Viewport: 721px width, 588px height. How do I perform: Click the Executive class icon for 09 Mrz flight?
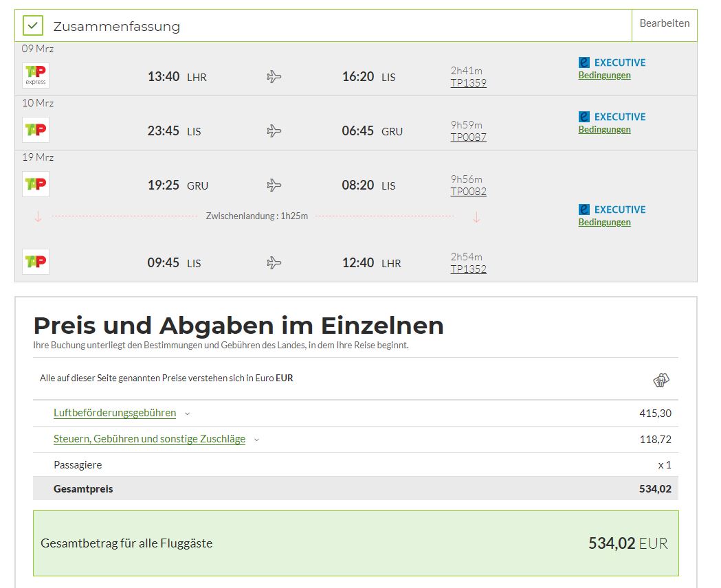coord(584,63)
